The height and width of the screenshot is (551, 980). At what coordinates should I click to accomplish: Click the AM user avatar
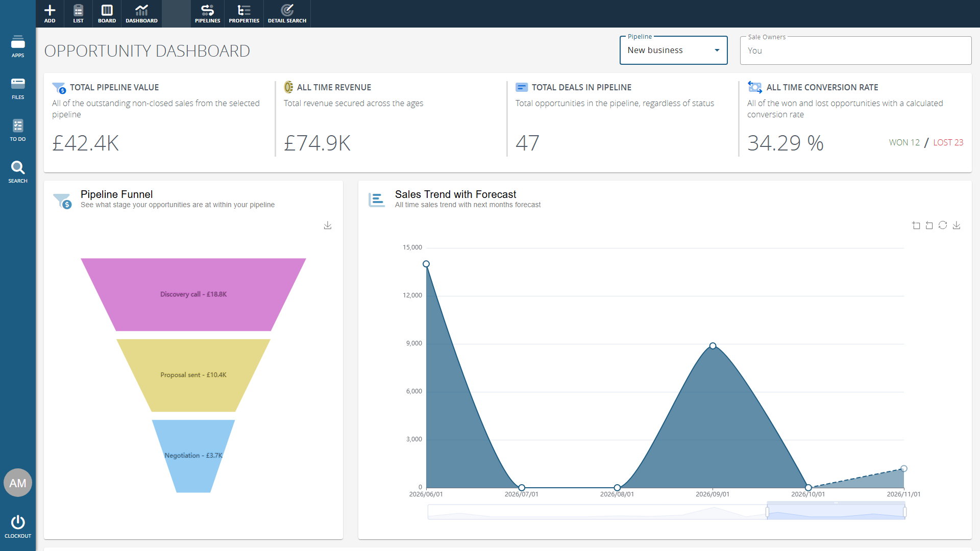pyautogui.click(x=18, y=483)
